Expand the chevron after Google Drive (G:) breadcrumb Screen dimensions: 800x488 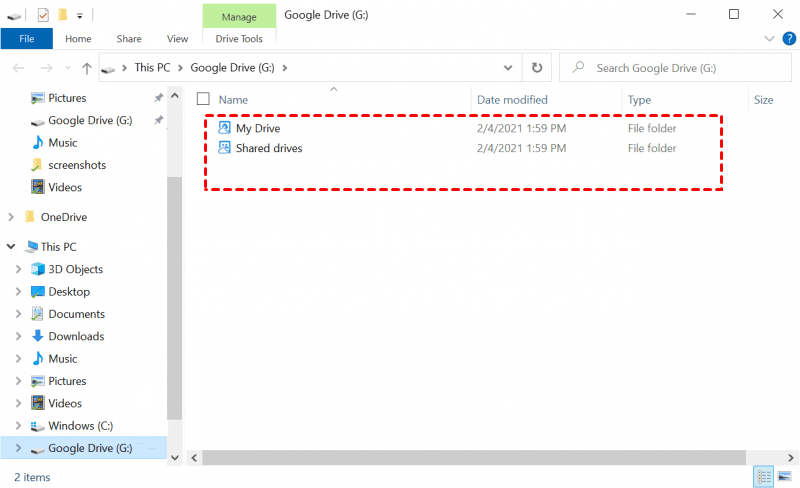tap(285, 68)
